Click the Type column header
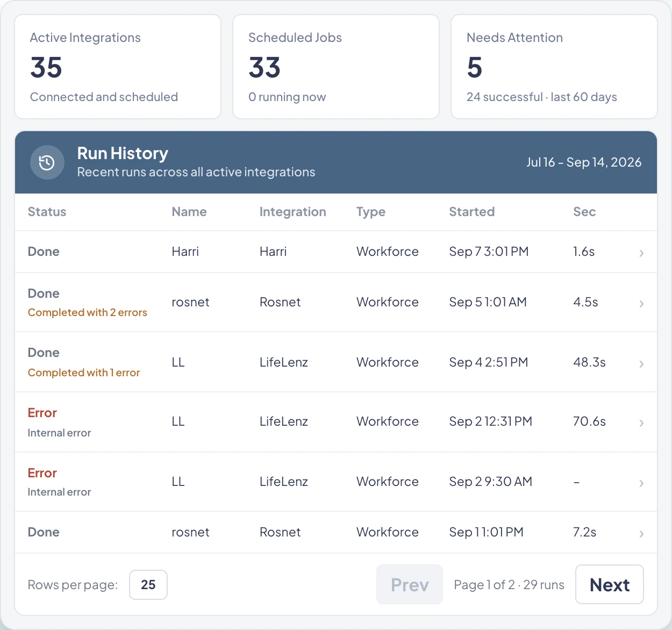672x630 pixels. pos(371,212)
